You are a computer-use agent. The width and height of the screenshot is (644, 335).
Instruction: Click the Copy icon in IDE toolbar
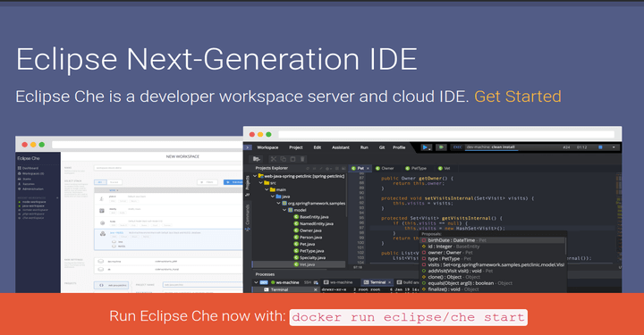(x=283, y=159)
